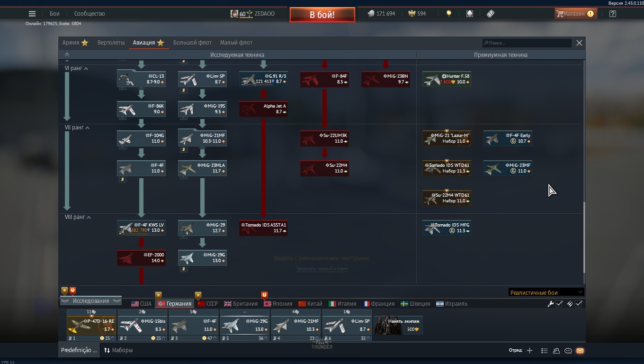644x364 pixels.
Task: Select the MiG-15bis crew slot
Action: (x=143, y=325)
